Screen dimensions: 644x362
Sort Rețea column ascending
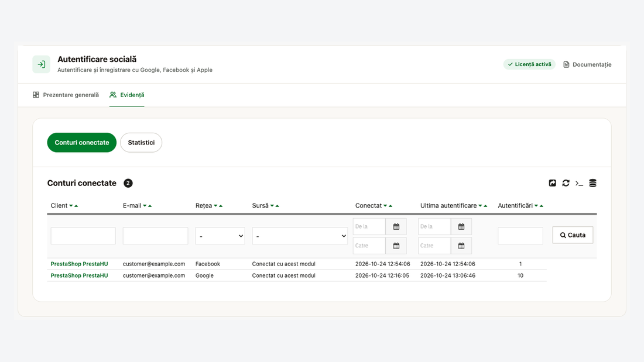pos(221,206)
